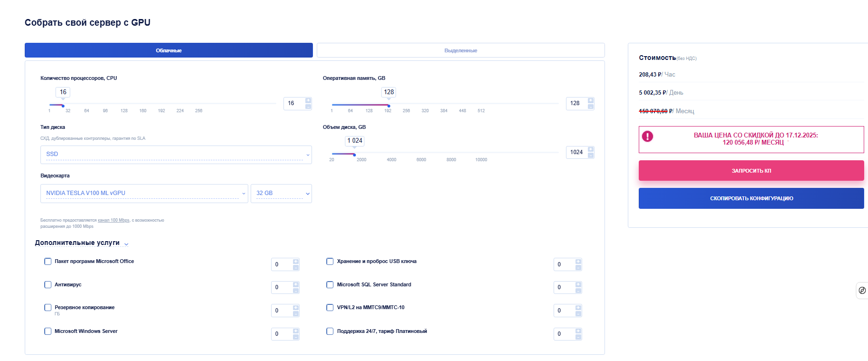Image resolution: width=868 pixels, height=361 pixels.
Task: Increment Microsoft Office quantity with plus
Action: (296, 262)
